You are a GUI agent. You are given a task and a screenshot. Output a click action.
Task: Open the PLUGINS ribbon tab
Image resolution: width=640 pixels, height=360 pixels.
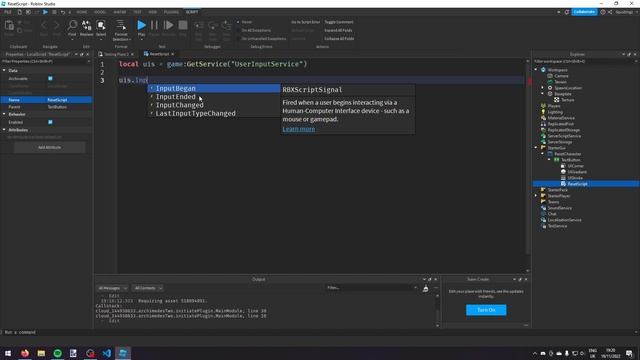(x=171, y=12)
